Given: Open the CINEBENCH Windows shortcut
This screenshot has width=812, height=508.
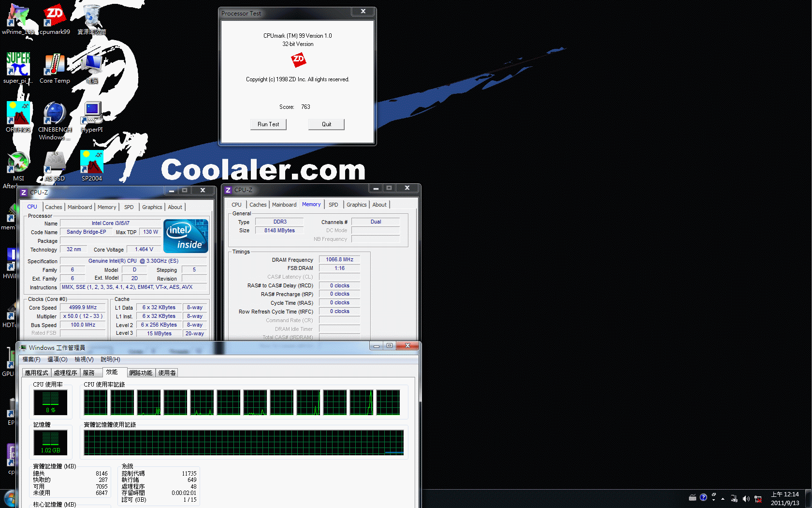Looking at the screenshot, I should click(55, 121).
